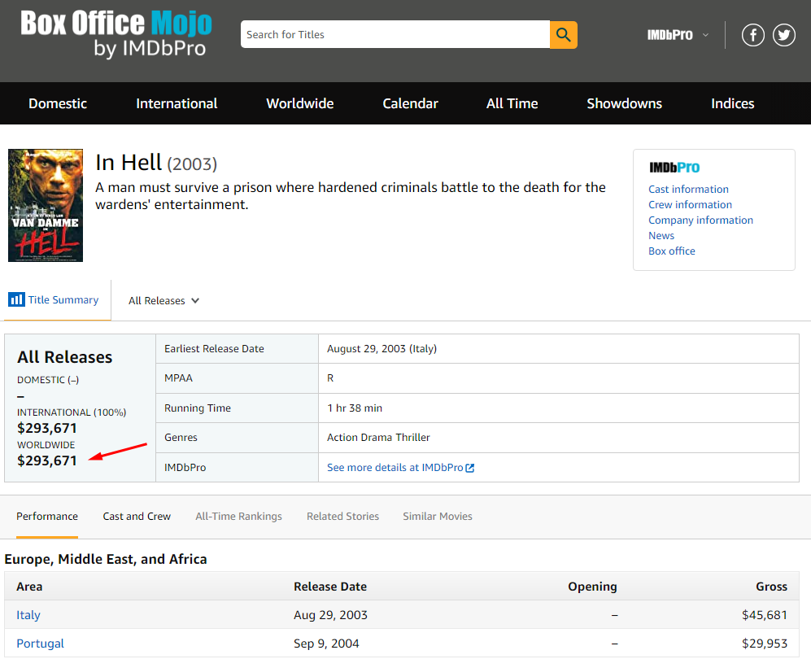Open the Facebook icon link
Screen dimensions: 811x672
(753, 35)
